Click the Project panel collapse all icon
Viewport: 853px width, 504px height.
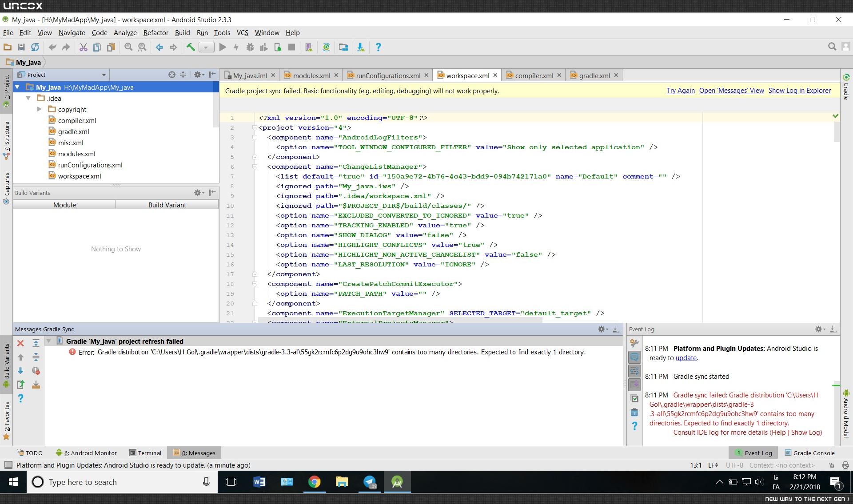[x=183, y=75]
